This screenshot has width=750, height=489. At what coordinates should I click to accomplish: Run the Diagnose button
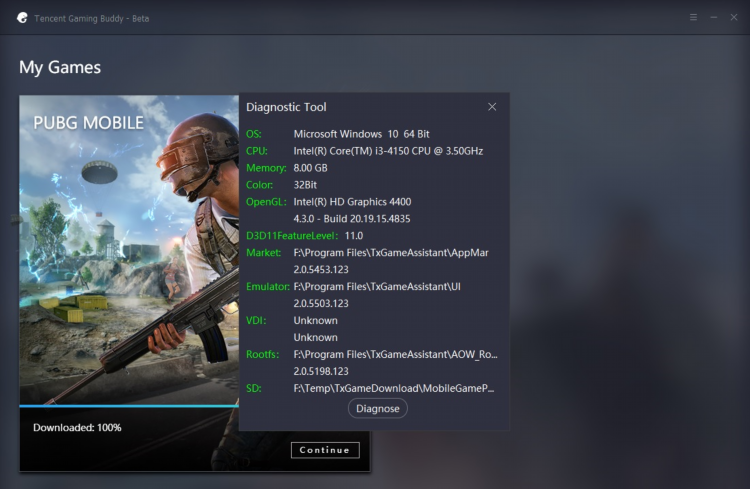click(377, 408)
